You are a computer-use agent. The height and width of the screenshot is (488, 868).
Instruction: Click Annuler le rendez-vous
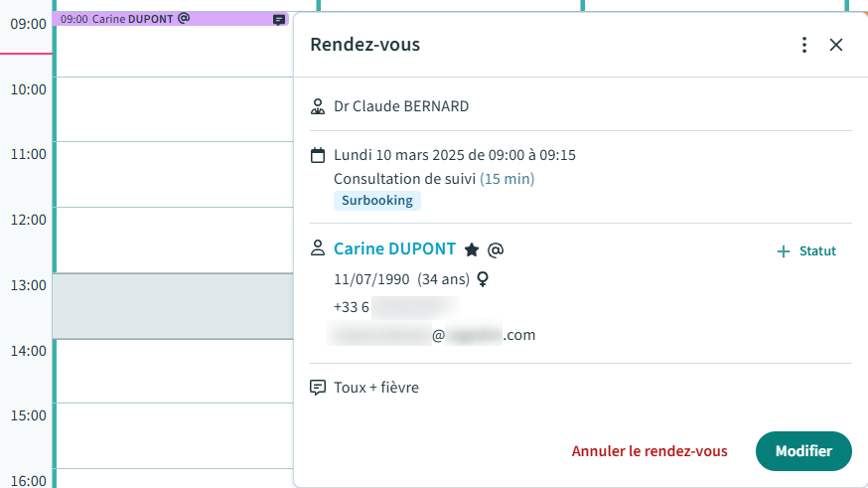point(650,451)
